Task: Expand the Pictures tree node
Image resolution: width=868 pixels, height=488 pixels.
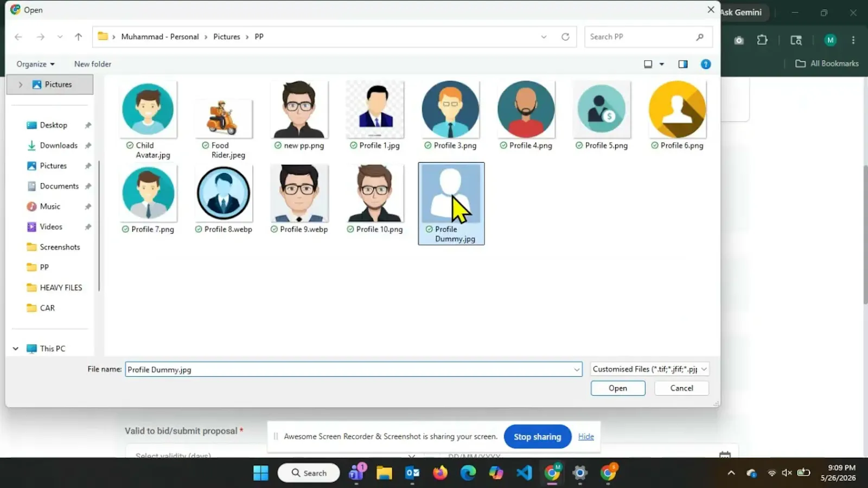Action: [x=20, y=85]
